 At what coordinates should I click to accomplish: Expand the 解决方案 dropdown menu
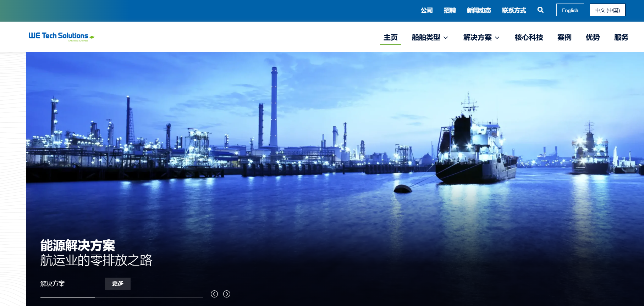tap(481, 38)
